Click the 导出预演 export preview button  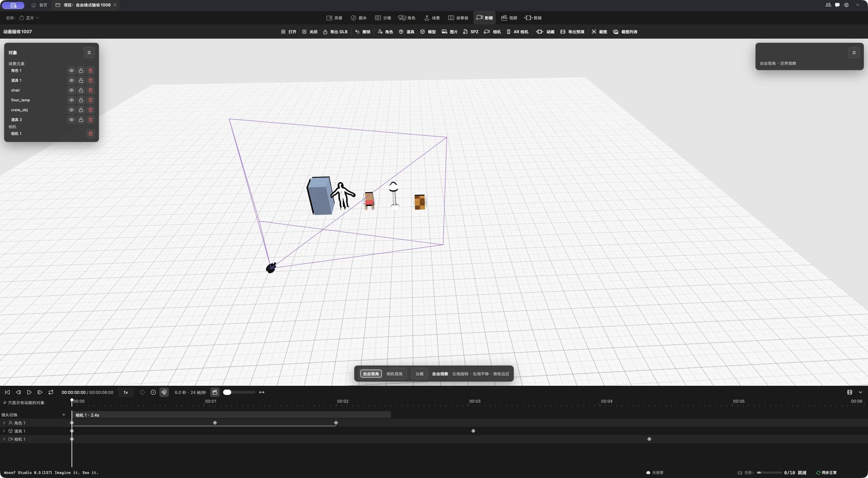[572, 32]
